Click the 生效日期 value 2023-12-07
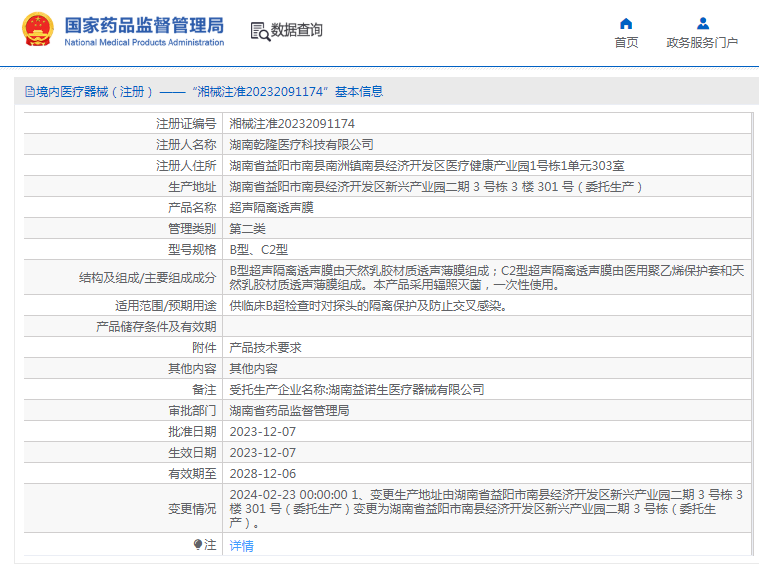759x565 pixels. tap(262, 453)
